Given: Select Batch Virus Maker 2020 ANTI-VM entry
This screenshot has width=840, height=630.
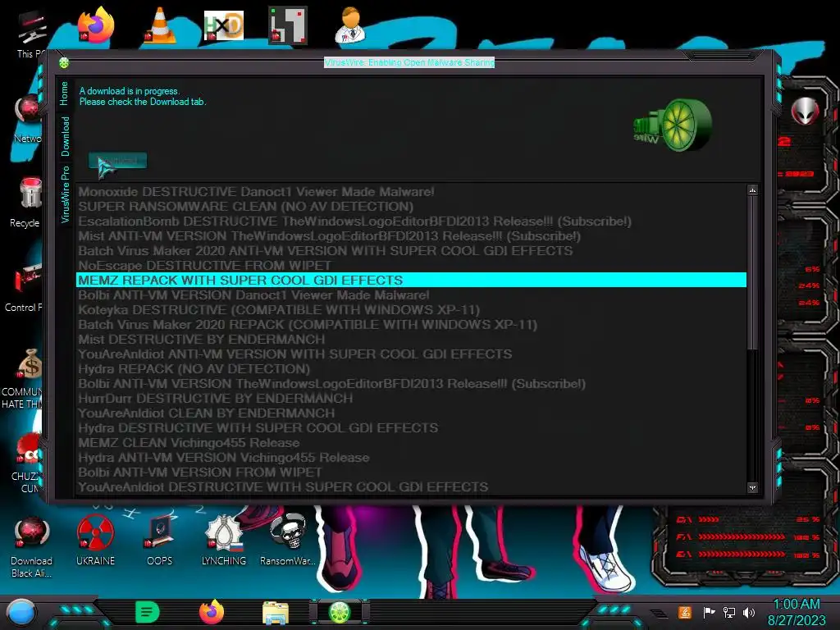Looking at the screenshot, I should click(x=412, y=251).
